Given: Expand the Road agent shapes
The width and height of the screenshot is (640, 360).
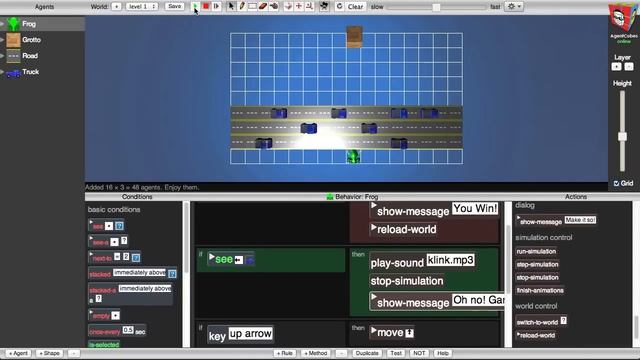Looking at the screenshot, I should coord(2,56).
